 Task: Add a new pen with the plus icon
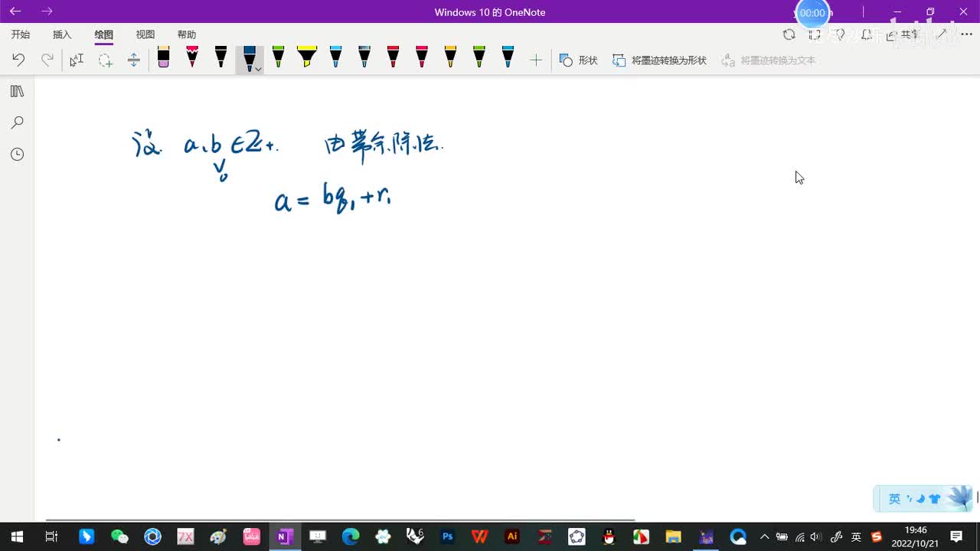tap(536, 60)
